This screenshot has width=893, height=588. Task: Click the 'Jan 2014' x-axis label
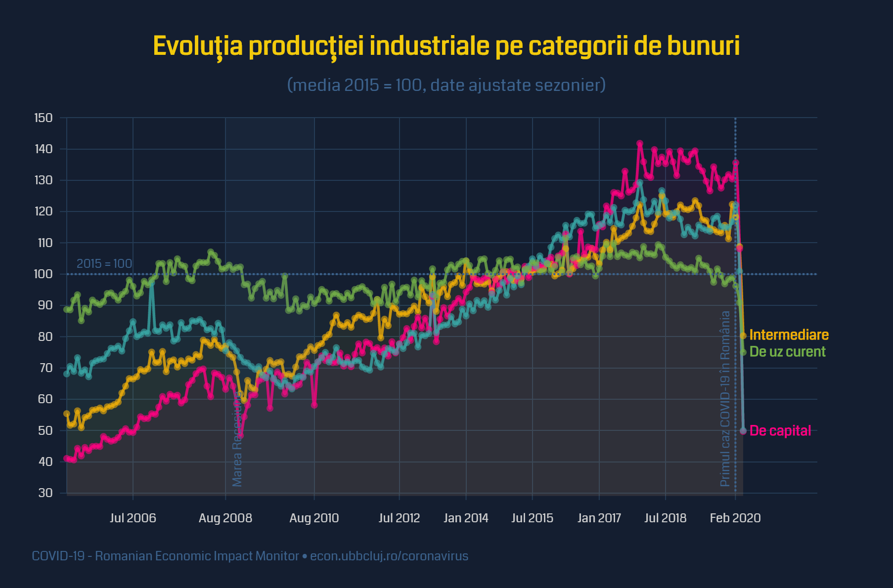point(466,518)
